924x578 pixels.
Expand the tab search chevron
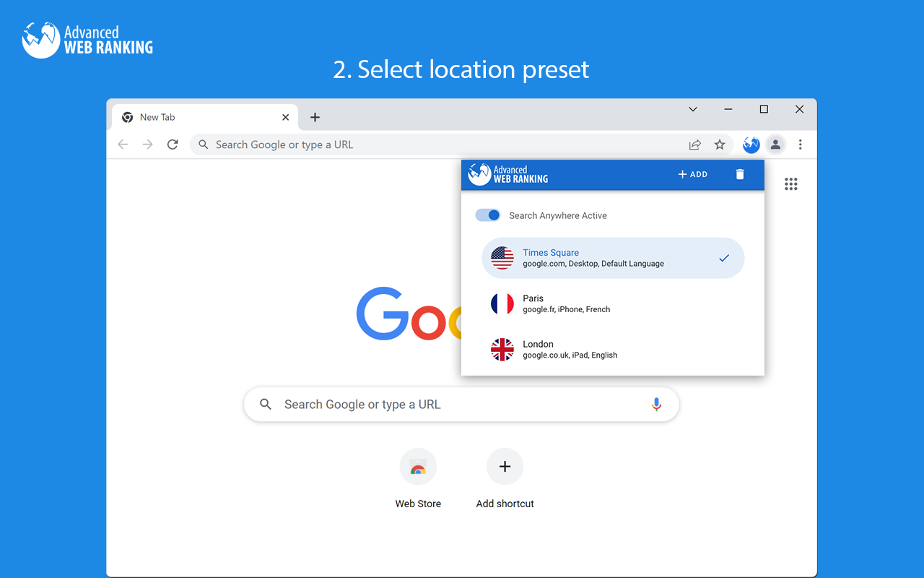click(x=693, y=109)
